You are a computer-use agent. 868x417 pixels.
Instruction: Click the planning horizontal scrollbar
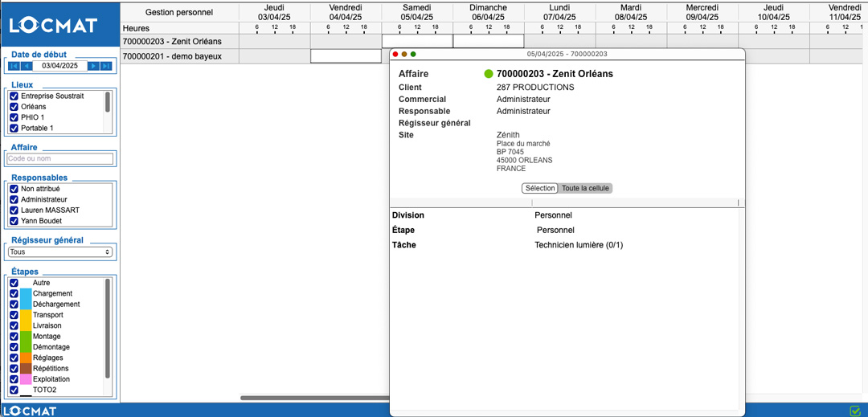click(316, 397)
